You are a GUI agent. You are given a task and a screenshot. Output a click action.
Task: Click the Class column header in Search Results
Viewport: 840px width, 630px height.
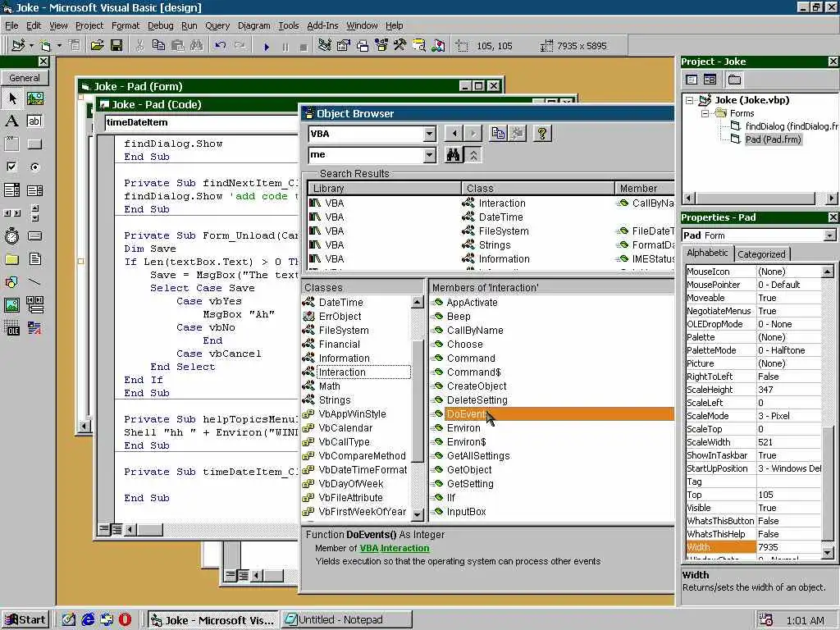[538, 188]
